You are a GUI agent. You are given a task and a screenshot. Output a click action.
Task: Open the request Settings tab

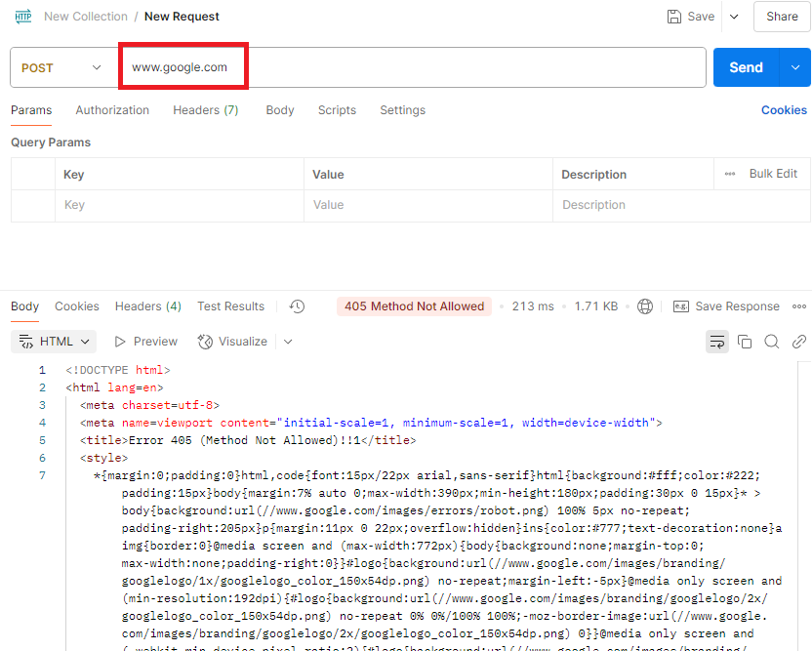402,110
